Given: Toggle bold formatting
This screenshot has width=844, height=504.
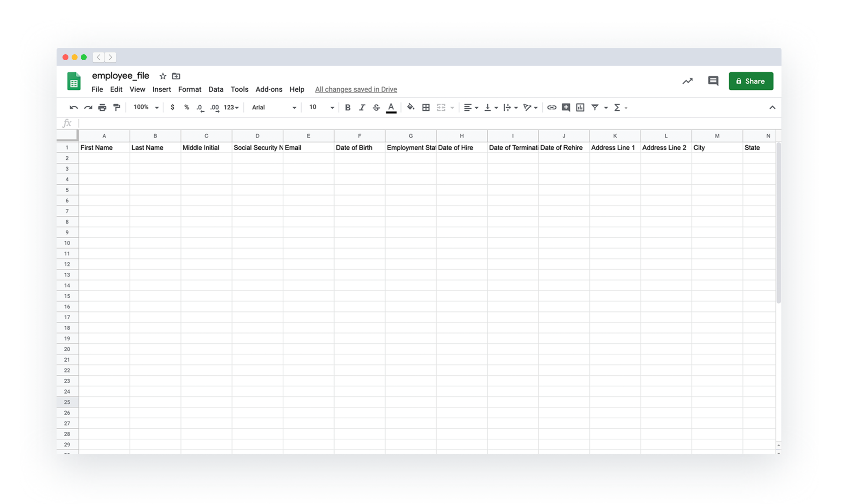Looking at the screenshot, I should point(348,107).
